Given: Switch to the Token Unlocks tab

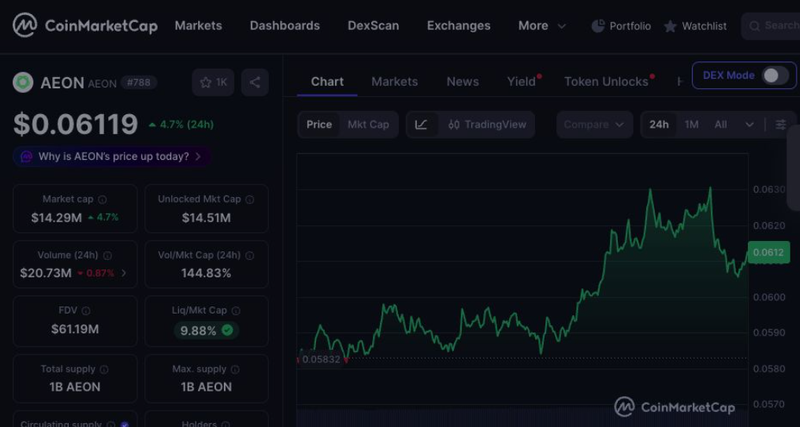Looking at the screenshot, I should point(606,82).
